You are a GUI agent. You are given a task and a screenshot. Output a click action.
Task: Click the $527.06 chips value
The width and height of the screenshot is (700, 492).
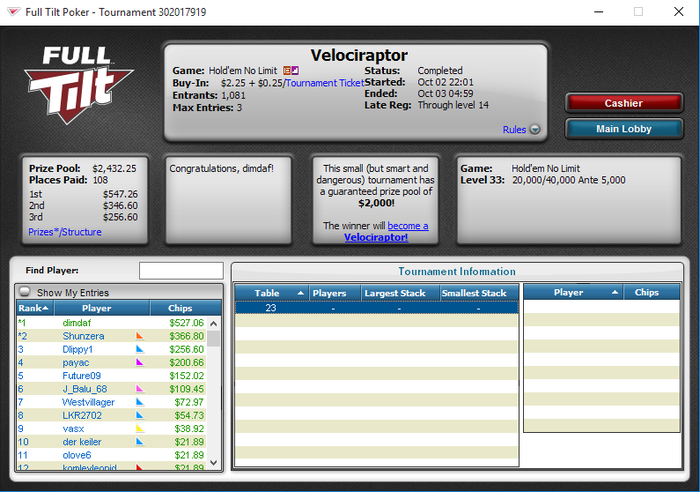pyautogui.click(x=187, y=323)
